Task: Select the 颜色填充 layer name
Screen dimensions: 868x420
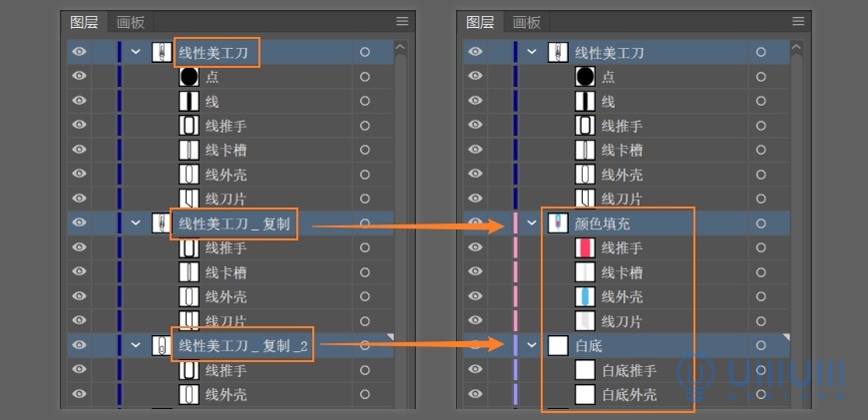Action: pos(603,223)
